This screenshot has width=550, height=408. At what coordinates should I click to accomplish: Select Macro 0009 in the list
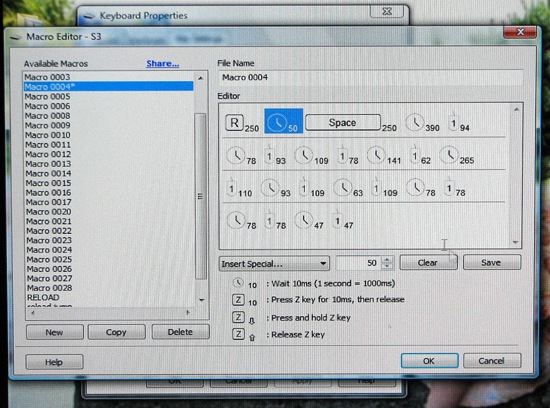108,125
